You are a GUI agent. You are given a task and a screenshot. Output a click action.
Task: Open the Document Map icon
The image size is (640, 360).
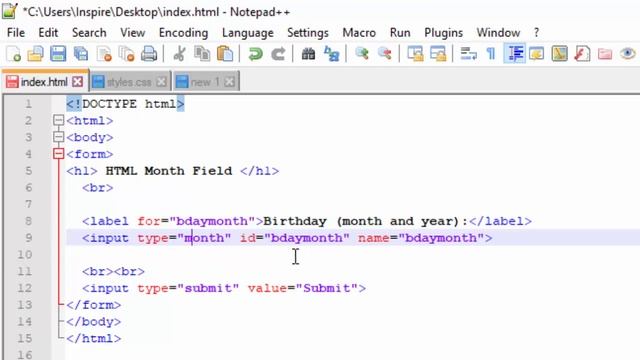[559, 54]
